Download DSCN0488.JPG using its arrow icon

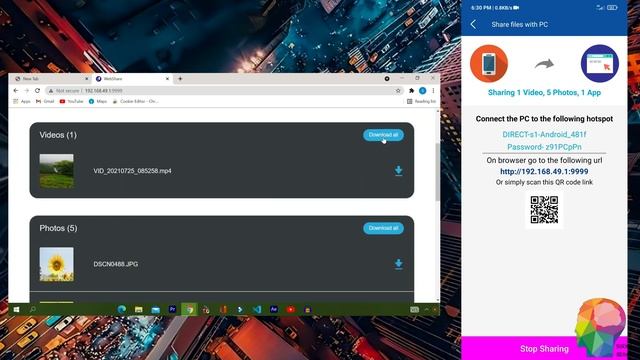[398, 264]
